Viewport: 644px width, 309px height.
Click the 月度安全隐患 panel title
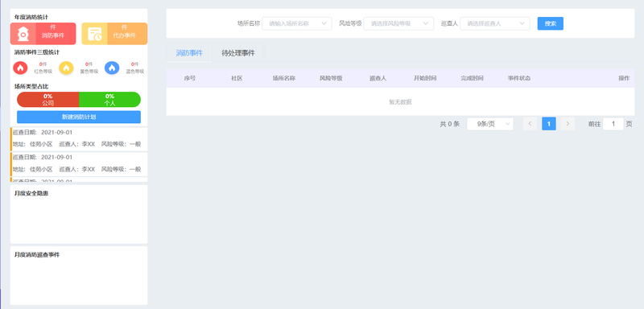31,193
